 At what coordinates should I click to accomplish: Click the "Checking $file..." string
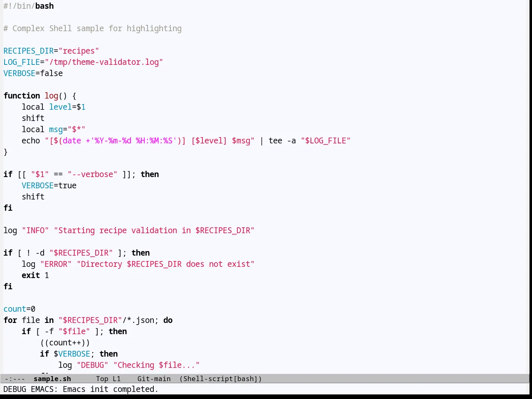point(157,365)
